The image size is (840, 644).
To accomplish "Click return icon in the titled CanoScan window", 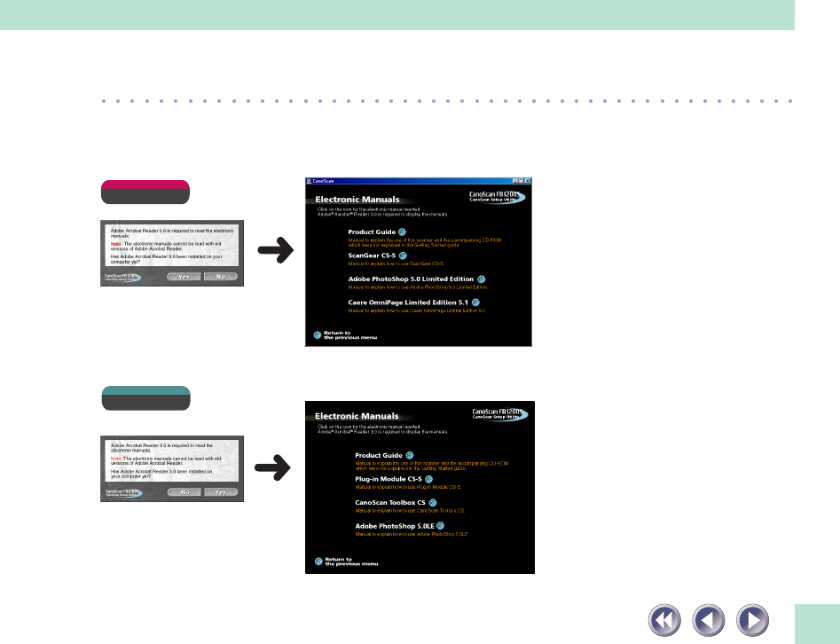I will (x=318, y=334).
